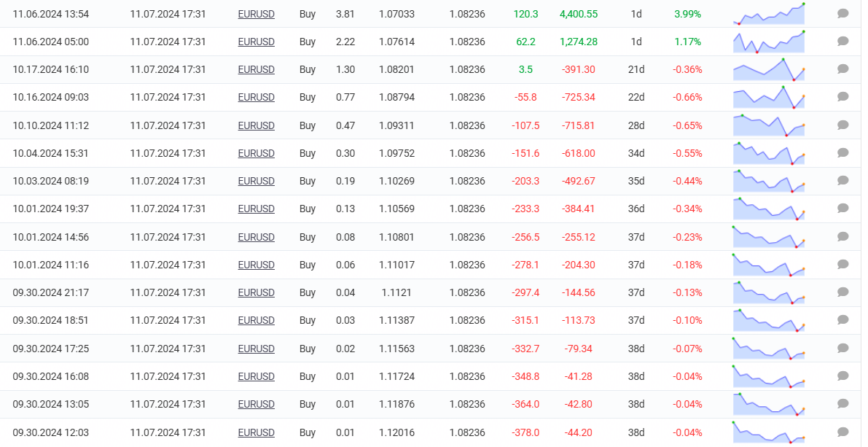Click comment bubble on 10.01.2024 11:16 row
Image resolution: width=868 pixels, height=447 pixels.
(842, 265)
